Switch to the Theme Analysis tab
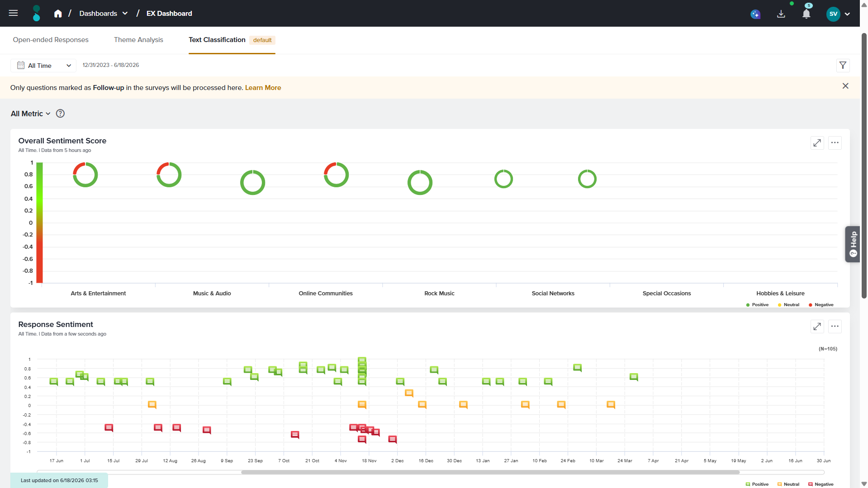Viewport: 868px width, 488px height. point(138,40)
